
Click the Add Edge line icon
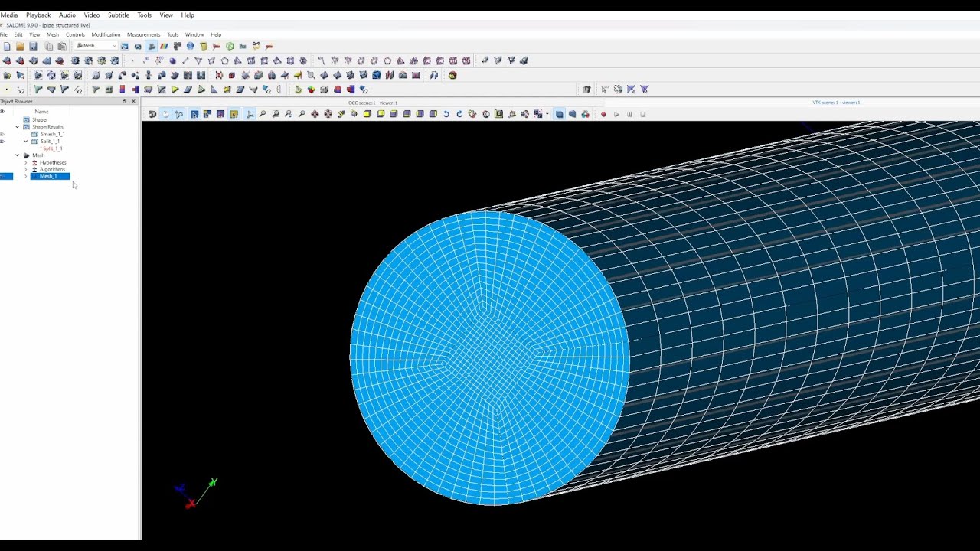185,60
